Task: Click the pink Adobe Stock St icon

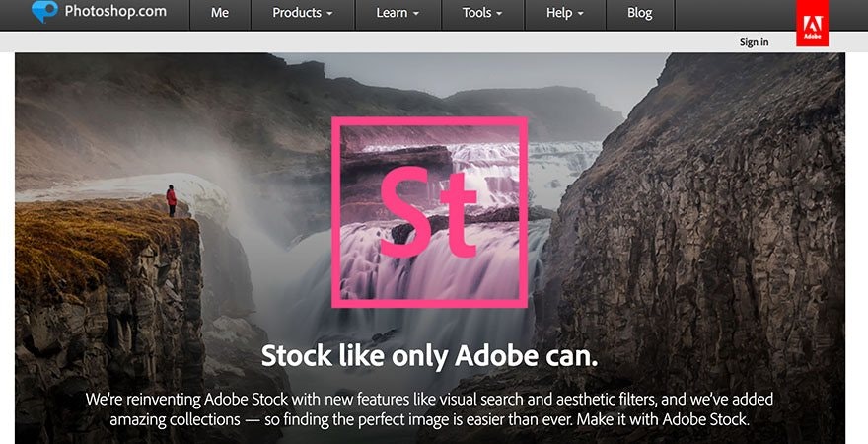Action: pos(429,212)
